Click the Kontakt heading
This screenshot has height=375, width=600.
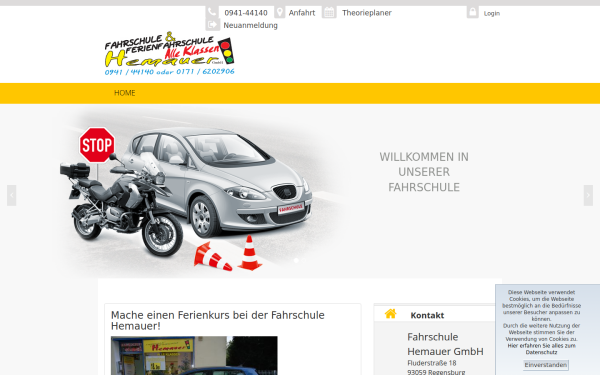coord(427,315)
